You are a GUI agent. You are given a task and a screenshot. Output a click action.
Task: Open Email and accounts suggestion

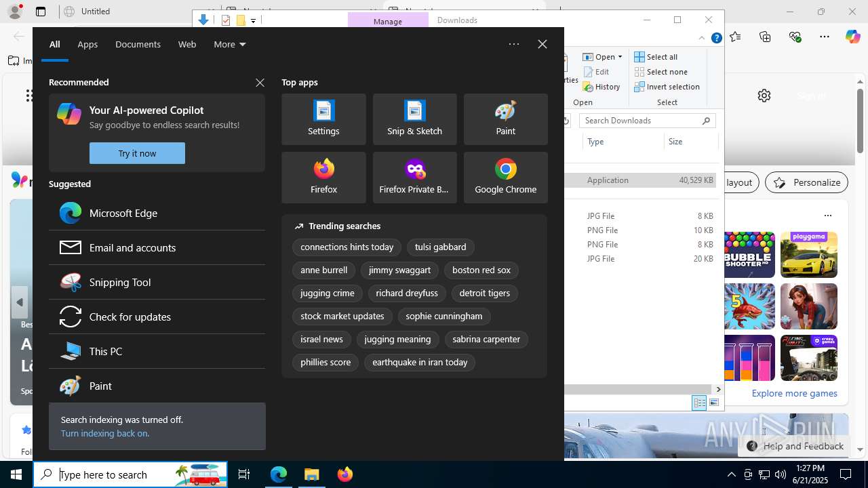pyautogui.click(x=157, y=247)
